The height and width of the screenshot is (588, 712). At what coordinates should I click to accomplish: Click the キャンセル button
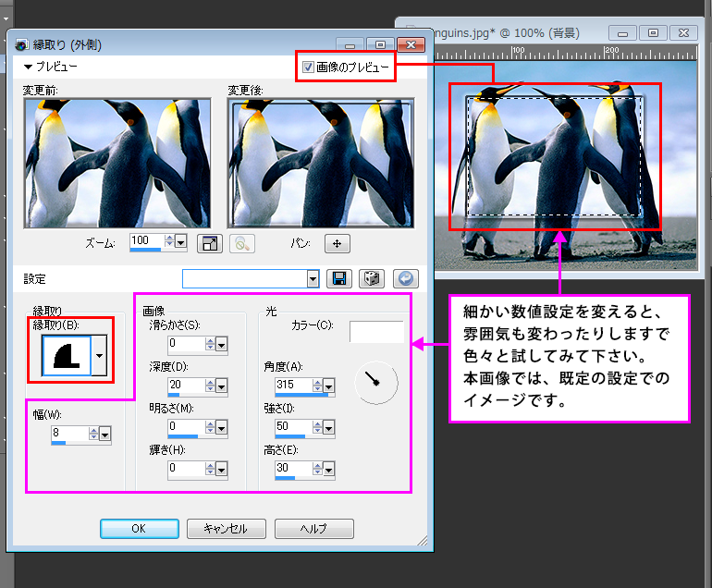(226, 529)
